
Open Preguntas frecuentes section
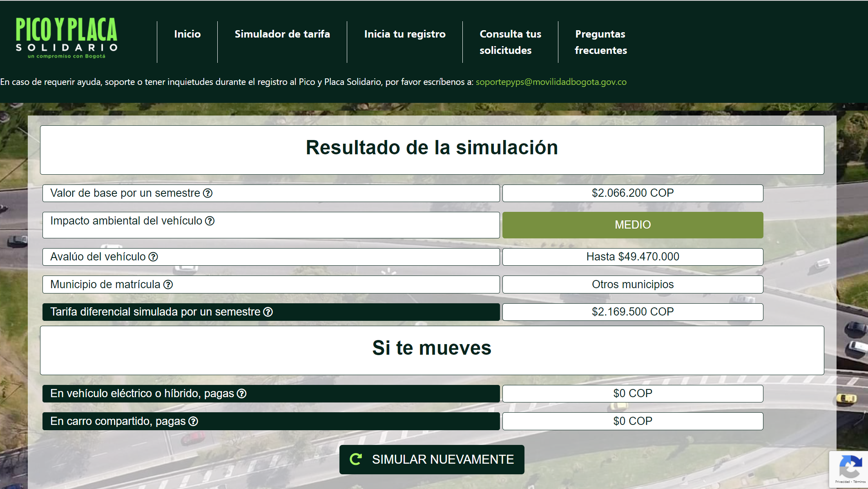tap(600, 42)
